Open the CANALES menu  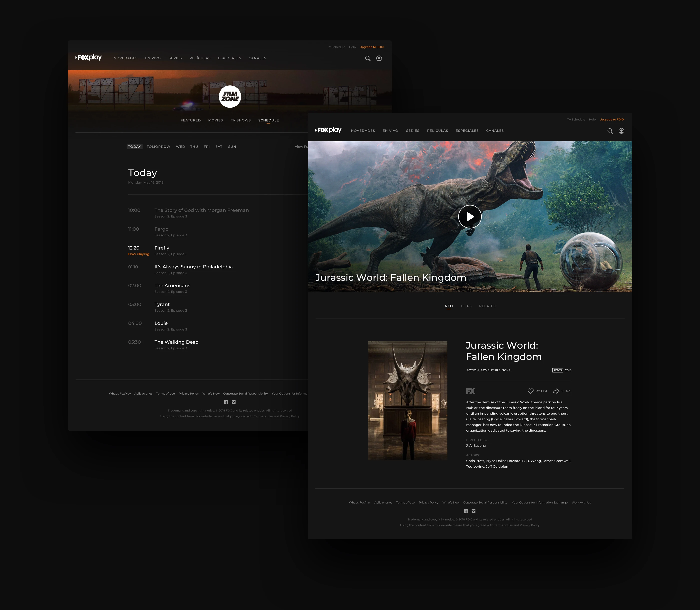tap(495, 131)
